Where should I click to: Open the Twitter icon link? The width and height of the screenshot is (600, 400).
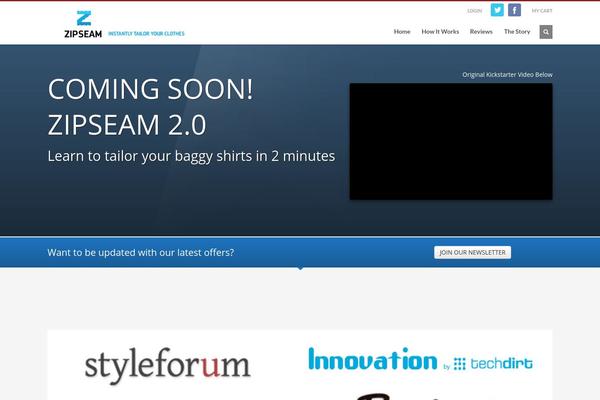[497, 10]
